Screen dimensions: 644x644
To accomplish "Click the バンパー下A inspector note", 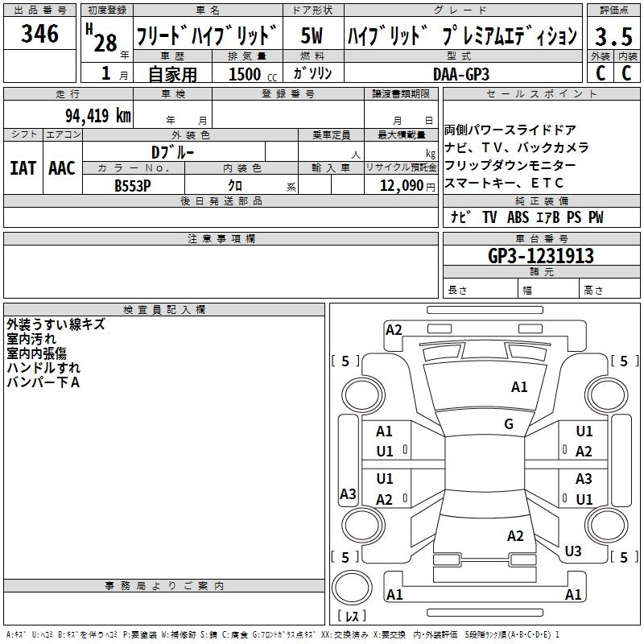I will point(43,382).
